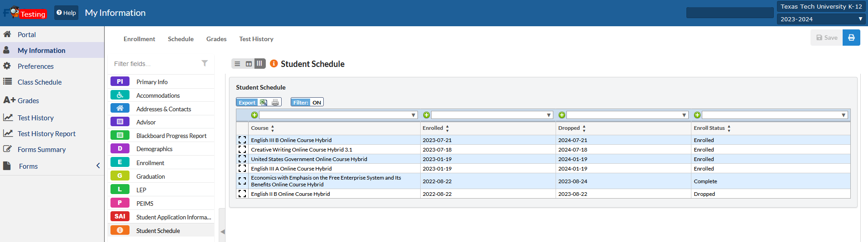Expand row English III A Online Course Hybrid
868x242 pixels.
click(x=242, y=168)
